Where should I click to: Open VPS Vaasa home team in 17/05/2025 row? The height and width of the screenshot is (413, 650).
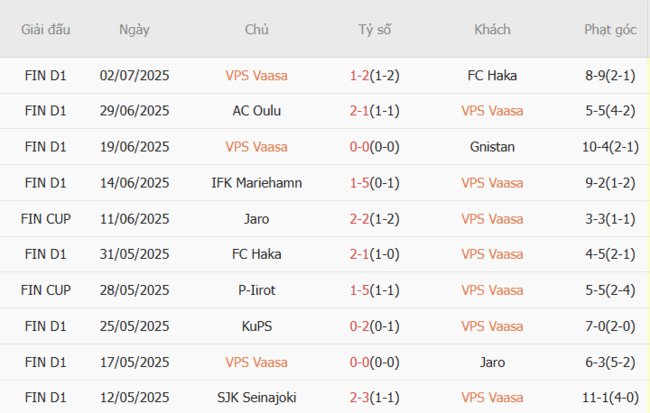point(256,363)
